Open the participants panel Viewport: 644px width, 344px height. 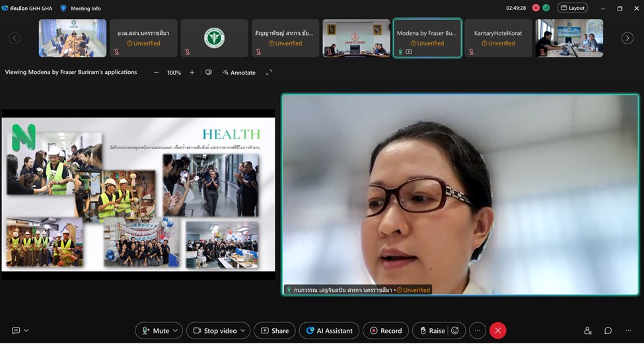click(x=587, y=331)
